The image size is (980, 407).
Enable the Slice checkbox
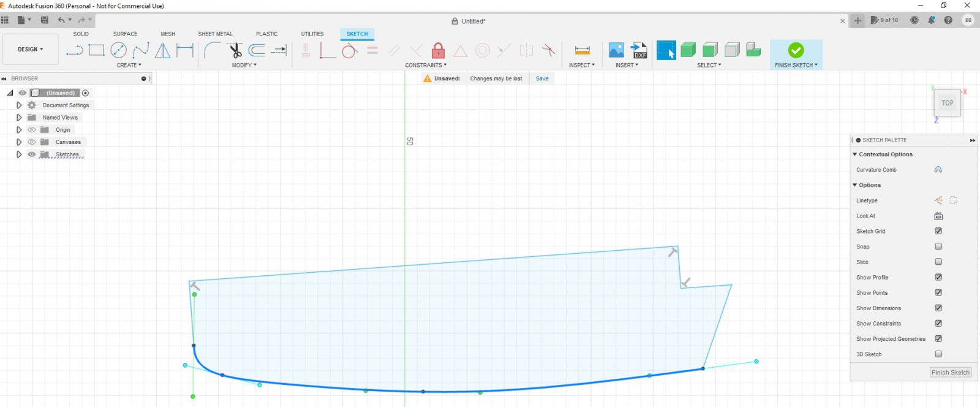pos(938,262)
